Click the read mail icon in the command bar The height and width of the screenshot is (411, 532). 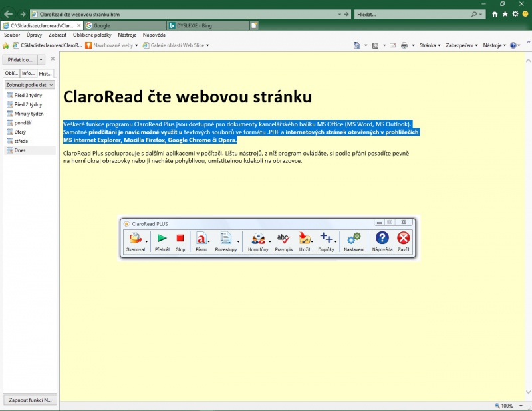[392, 45]
